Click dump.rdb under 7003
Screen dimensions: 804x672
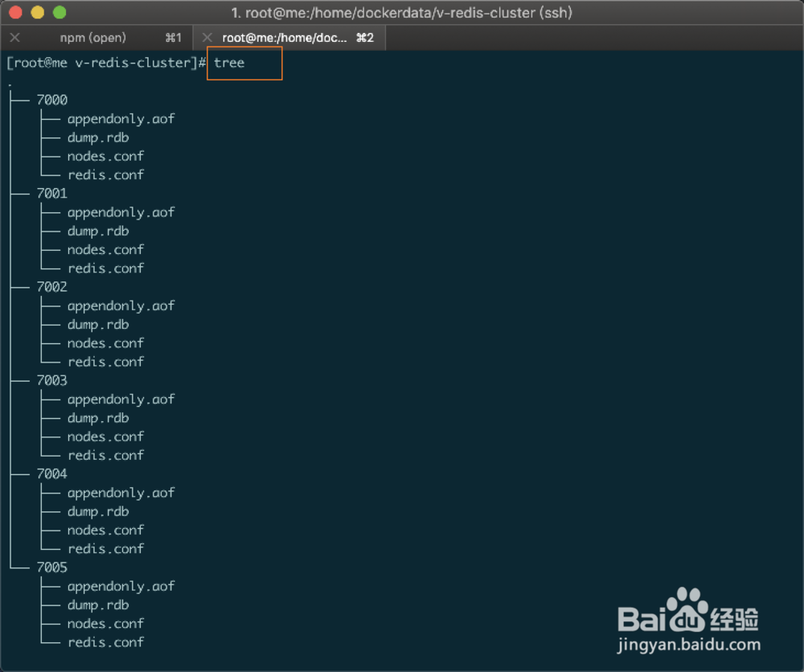[98, 418]
